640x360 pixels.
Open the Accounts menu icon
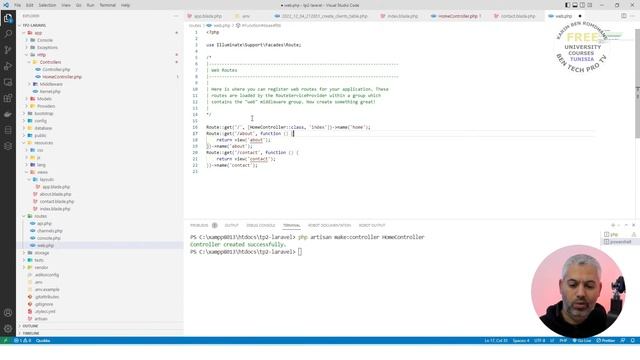coord(8,313)
